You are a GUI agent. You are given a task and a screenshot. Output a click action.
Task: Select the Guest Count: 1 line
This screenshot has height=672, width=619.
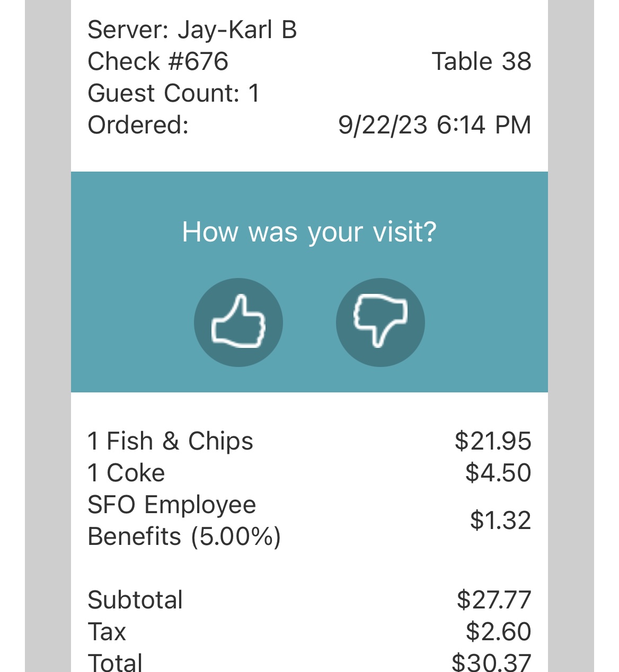click(x=174, y=93)
